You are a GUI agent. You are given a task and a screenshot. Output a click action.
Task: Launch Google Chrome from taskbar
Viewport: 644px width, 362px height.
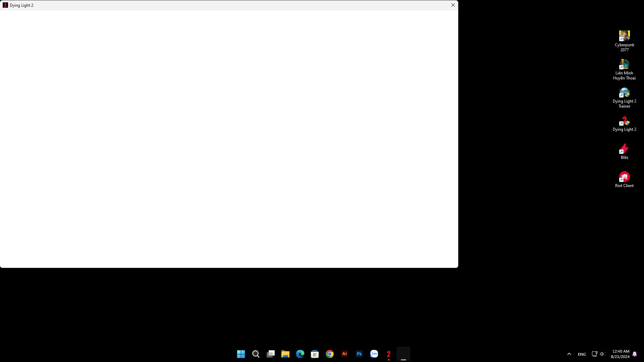point(329,354)
